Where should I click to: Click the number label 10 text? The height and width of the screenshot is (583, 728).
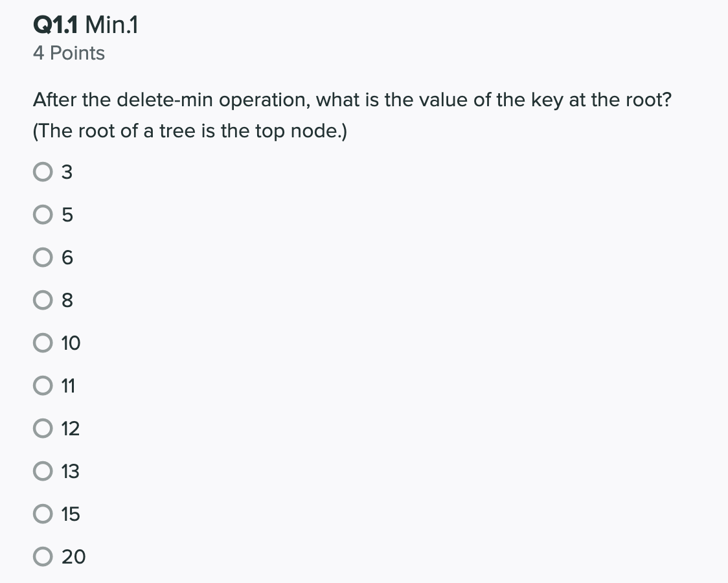coord(71,343)
